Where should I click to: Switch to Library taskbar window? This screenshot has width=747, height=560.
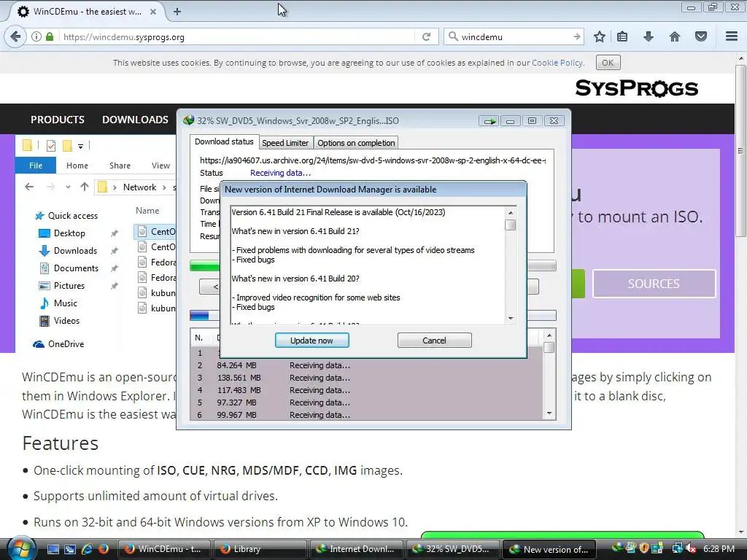(260, 549)
